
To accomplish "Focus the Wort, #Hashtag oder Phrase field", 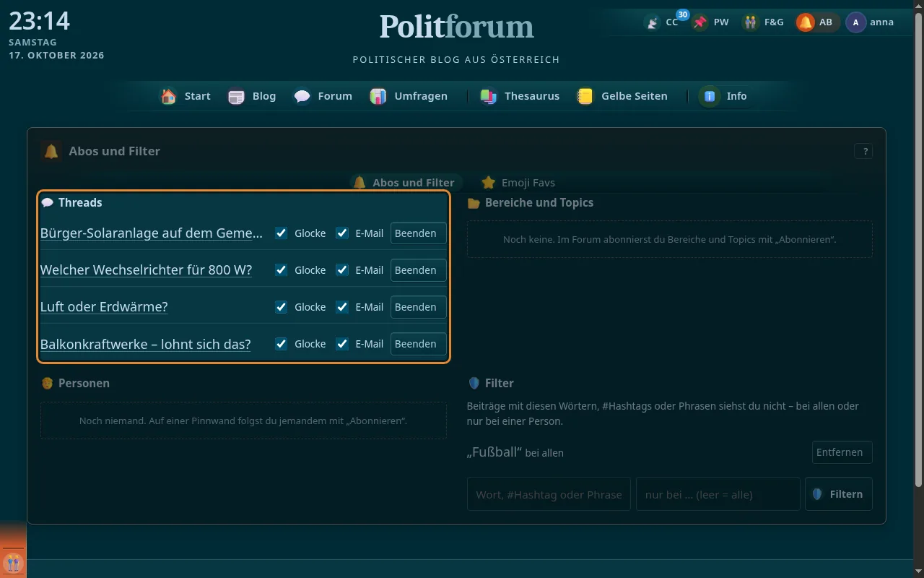I will pyautogui.click(x=549, y=494).
